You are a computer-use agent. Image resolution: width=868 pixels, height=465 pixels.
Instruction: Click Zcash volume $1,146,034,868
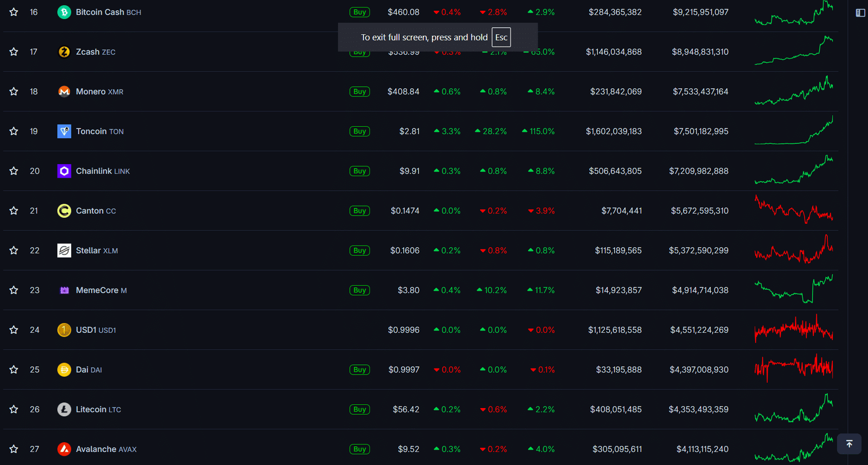pyautogui.click(x=614, y=51)
